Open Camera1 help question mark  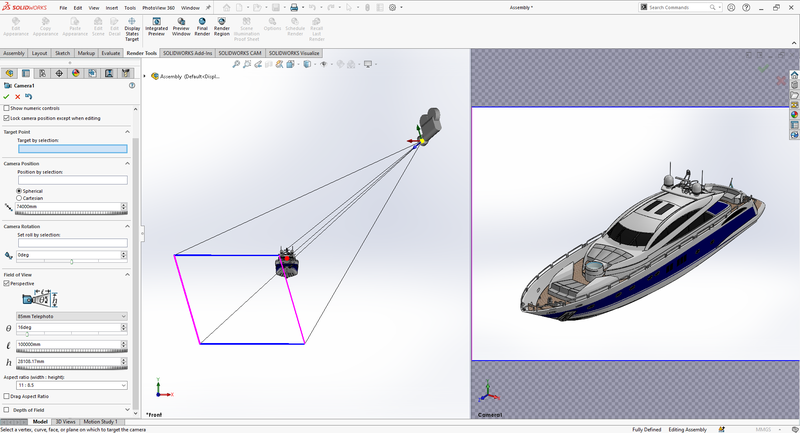(x=132, y=85)
